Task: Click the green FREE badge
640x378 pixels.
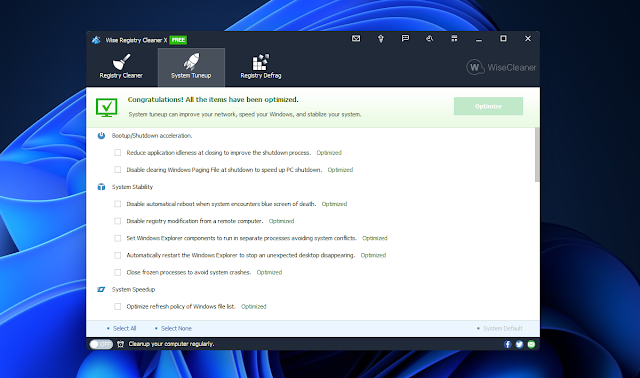Action: pyautogui.click(x=178, y=40)
